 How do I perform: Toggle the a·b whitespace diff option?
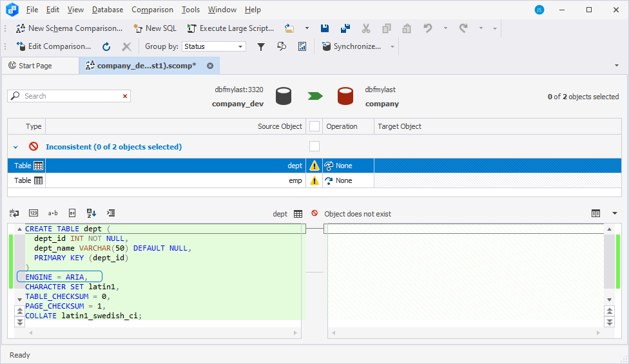(x=53, y=213)
